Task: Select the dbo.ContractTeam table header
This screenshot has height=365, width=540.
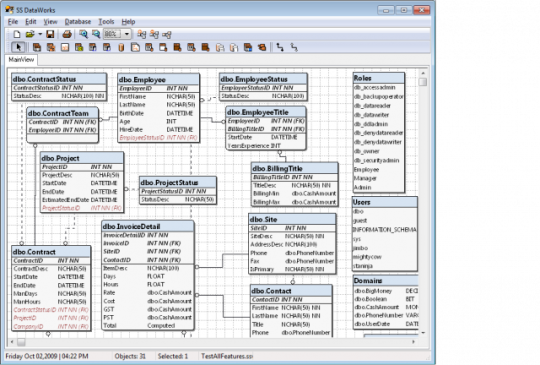Action: click(62, 113)
